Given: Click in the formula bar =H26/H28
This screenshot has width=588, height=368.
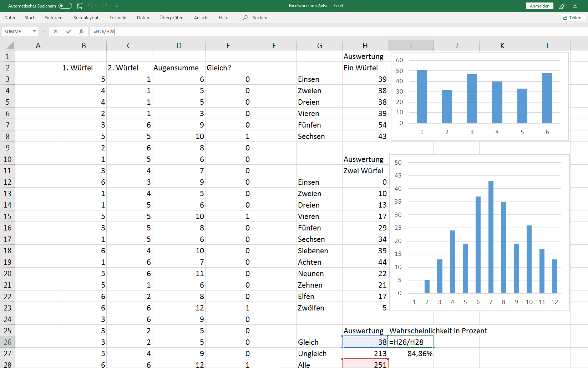Looking at the screenshot, I should point(338,31).
